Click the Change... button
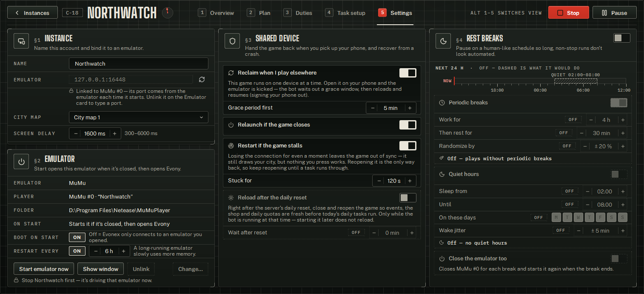644x294 pixels. click(x=191, y=269)
